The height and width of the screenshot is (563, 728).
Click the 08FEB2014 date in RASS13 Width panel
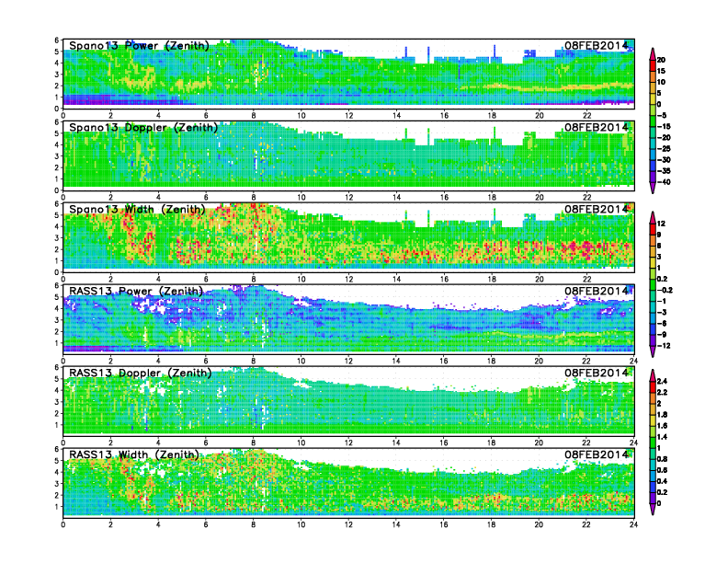coord(597,454)
